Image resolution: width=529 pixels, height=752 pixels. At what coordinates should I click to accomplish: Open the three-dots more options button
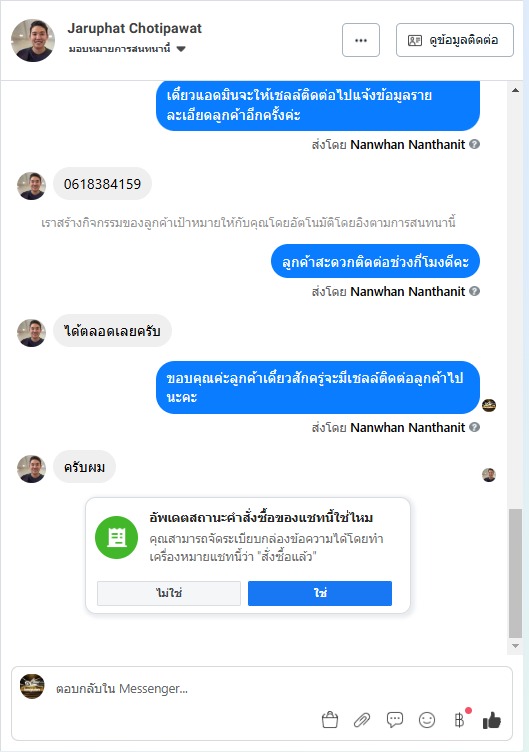point(361,40)
